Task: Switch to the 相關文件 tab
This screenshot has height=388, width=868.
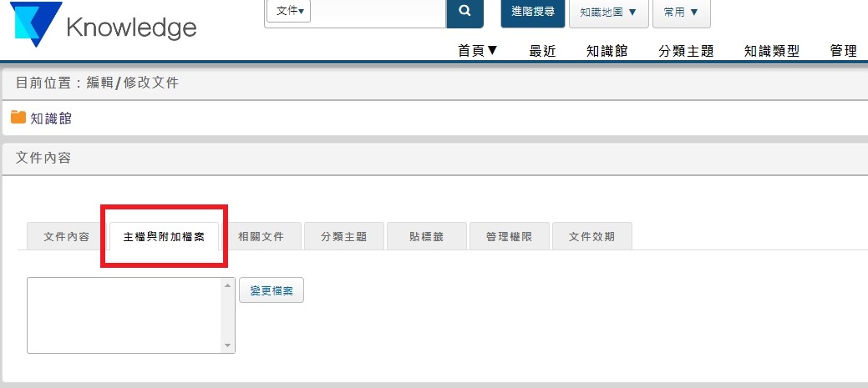Action: pos(261,237)
